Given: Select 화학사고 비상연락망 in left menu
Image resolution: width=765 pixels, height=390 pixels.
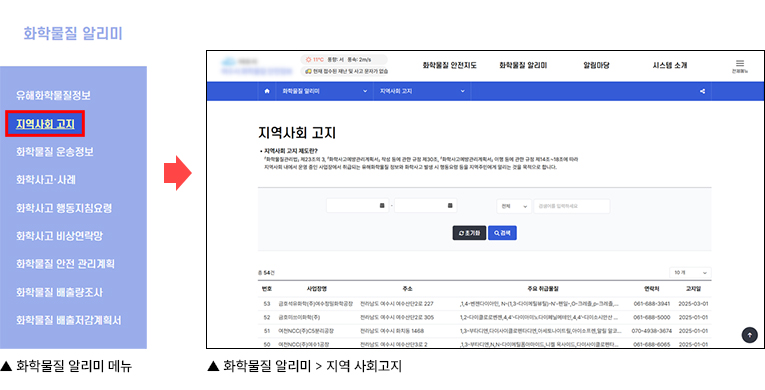Looking at the screenshot, I should pyautogui.click(x=60, y=236).
